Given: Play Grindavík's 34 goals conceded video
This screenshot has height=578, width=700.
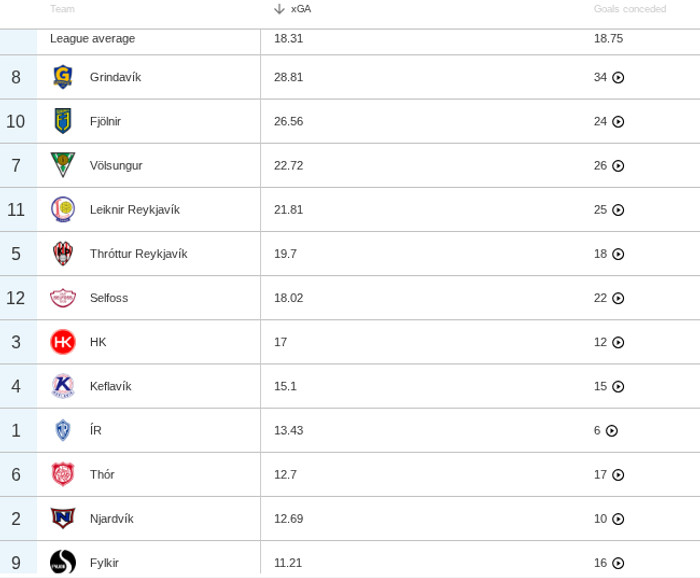Looking at the screenshot, I should pos(618,78).
